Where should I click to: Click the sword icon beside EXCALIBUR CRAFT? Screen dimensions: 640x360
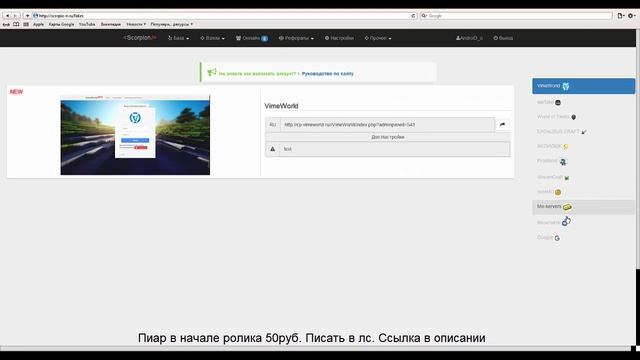pos(584,132)
